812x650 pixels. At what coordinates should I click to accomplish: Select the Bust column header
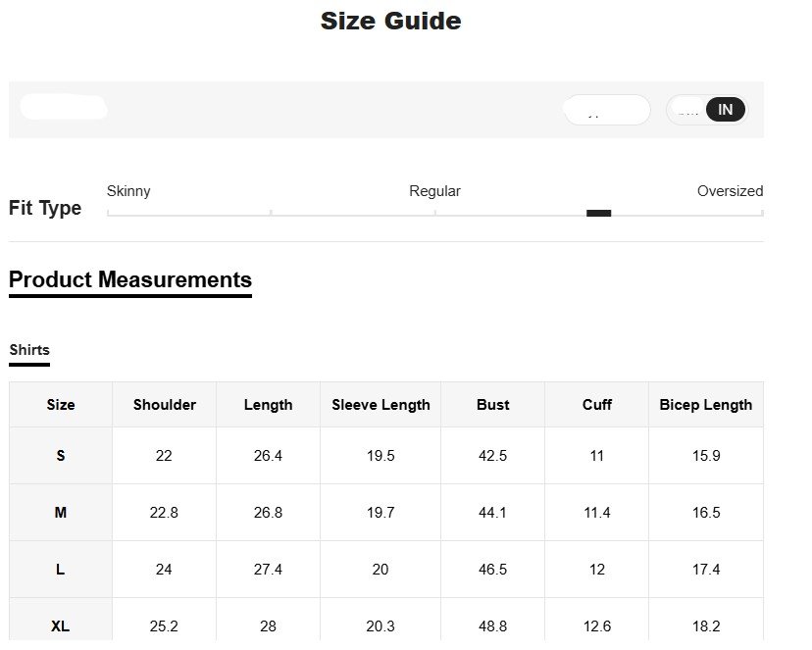pos(492,405)
